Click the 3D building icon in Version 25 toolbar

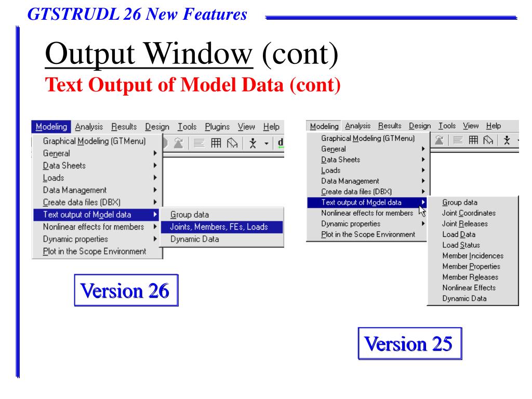[488, 140]
